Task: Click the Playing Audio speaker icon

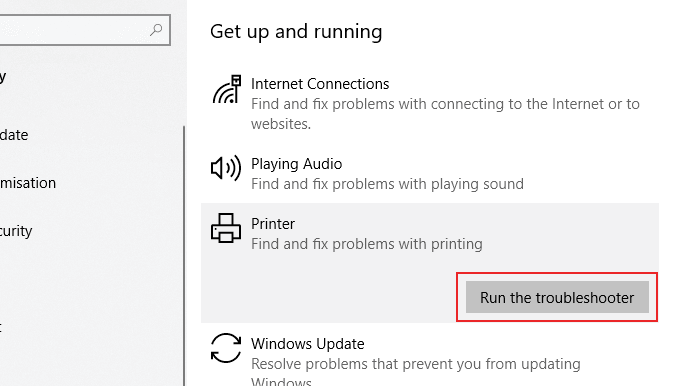Action: coord(226,168)
